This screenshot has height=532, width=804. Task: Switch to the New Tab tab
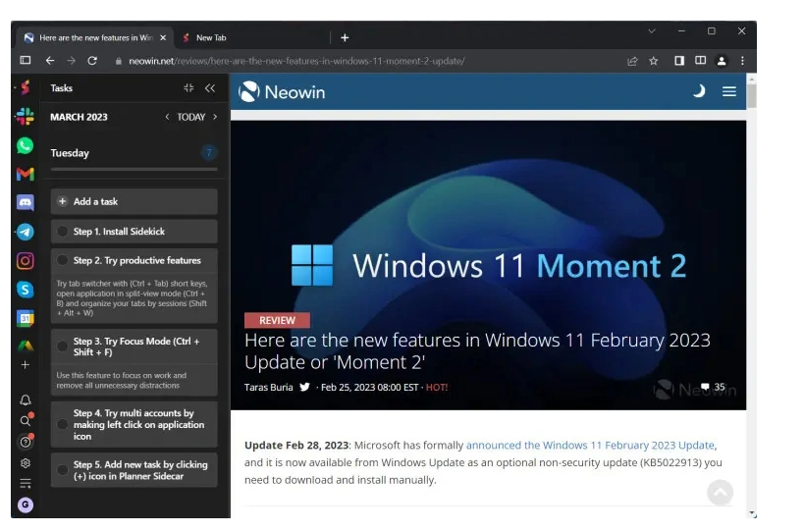point(211,37)
